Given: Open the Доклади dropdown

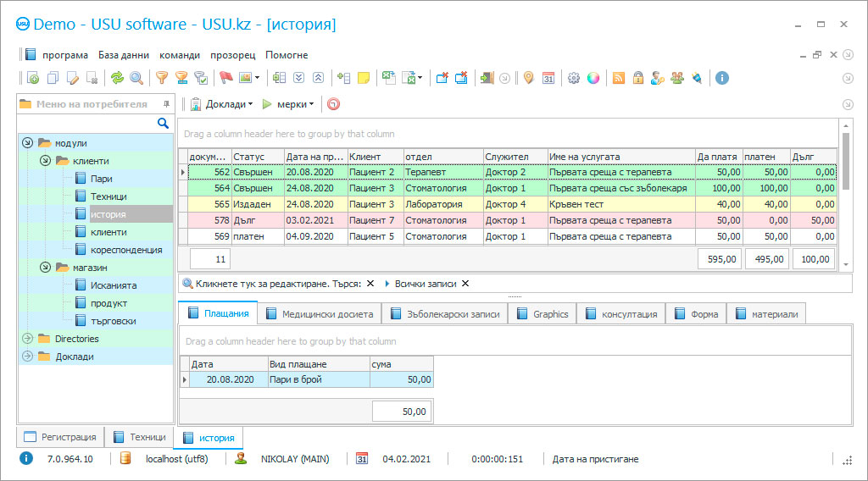Looking at the screenshot, I should (222, 104).
